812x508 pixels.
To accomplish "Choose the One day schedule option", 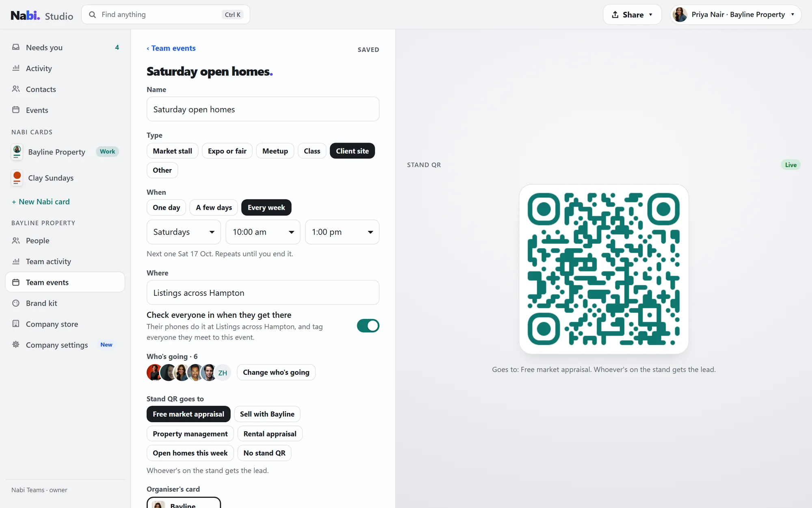I will (166, 207).
